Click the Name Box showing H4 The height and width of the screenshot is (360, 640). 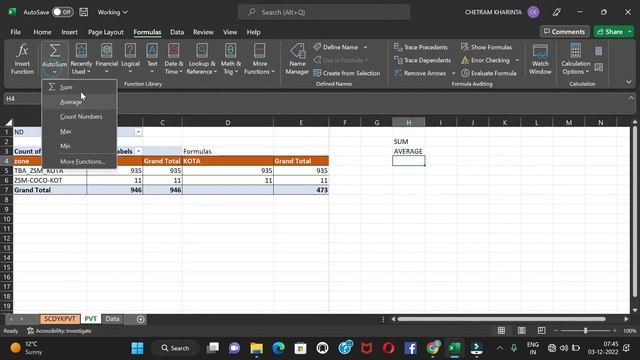(22, 99)
